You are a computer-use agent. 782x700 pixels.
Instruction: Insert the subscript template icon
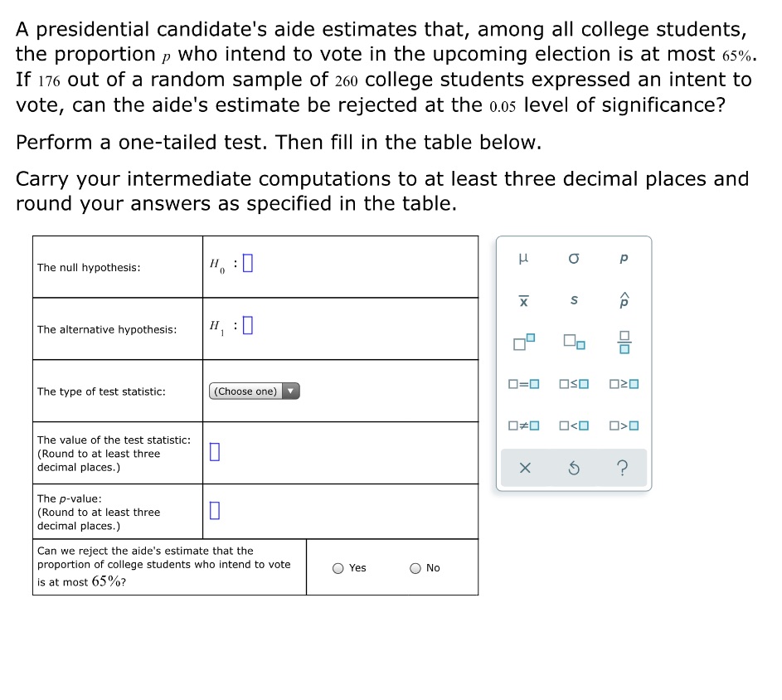tap(573, 342)
